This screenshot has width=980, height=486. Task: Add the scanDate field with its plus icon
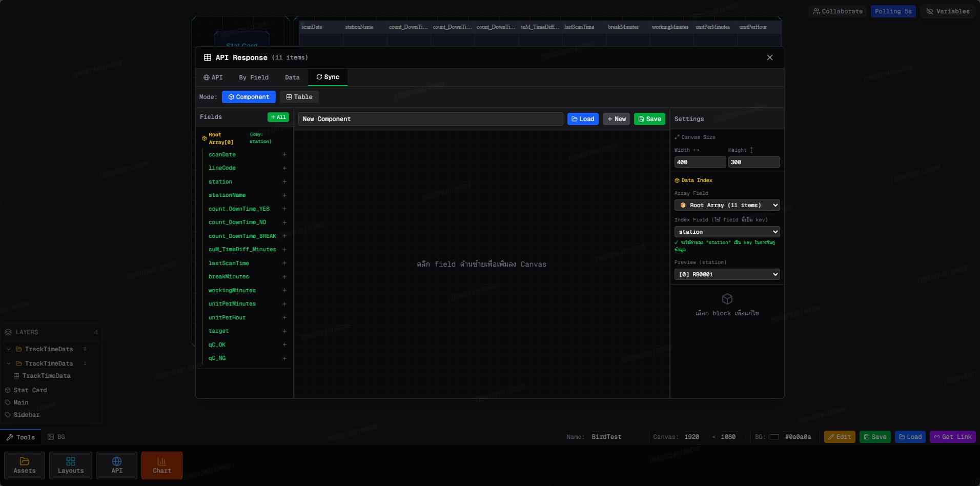[284, 154]
